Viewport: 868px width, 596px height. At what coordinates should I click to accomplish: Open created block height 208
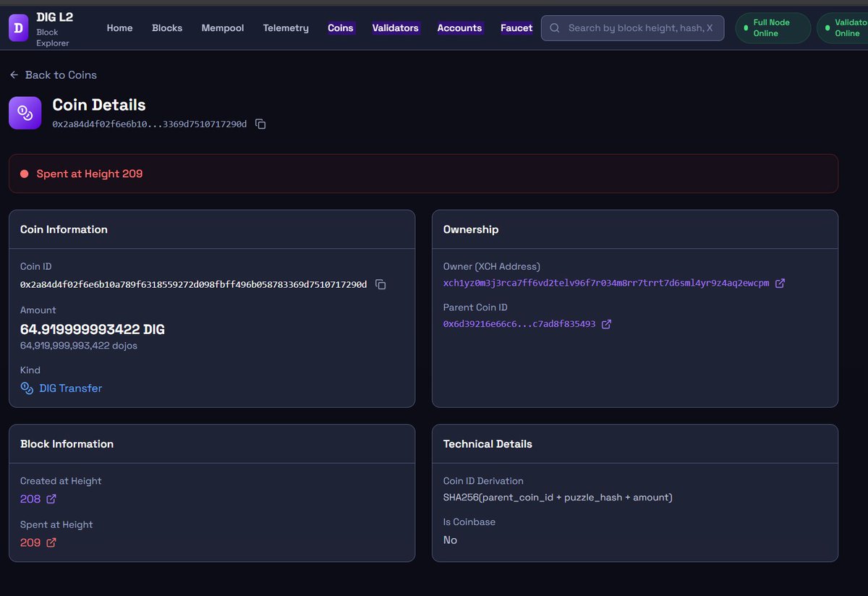point(30,498)
